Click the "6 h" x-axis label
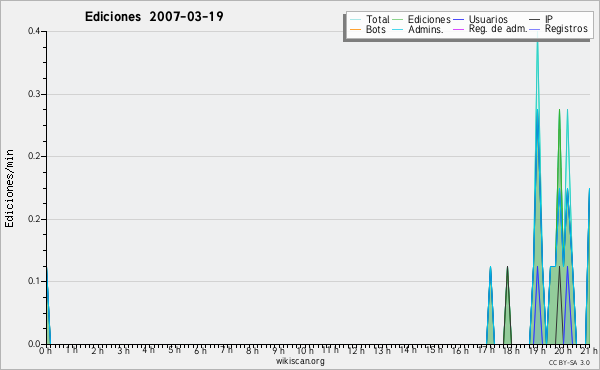 point(200,350)
